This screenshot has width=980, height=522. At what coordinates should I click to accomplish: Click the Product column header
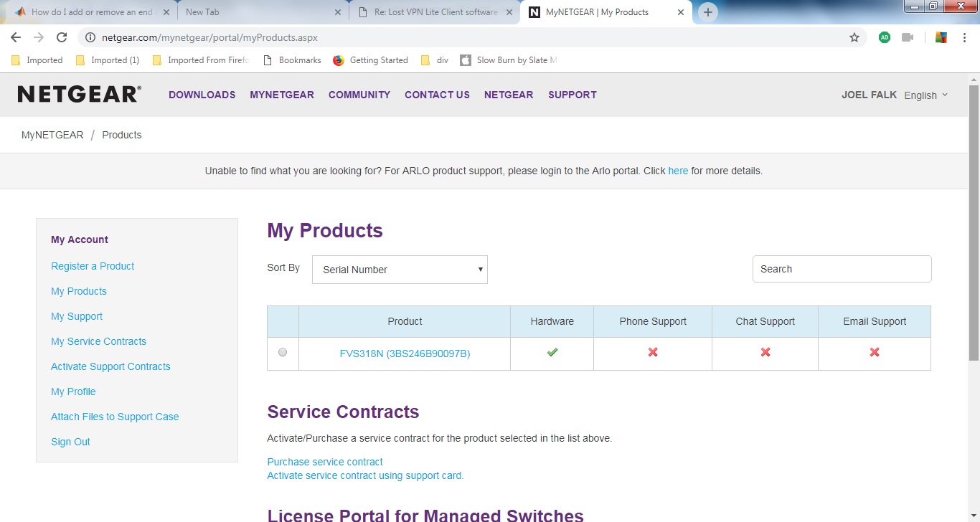[405, 321]
